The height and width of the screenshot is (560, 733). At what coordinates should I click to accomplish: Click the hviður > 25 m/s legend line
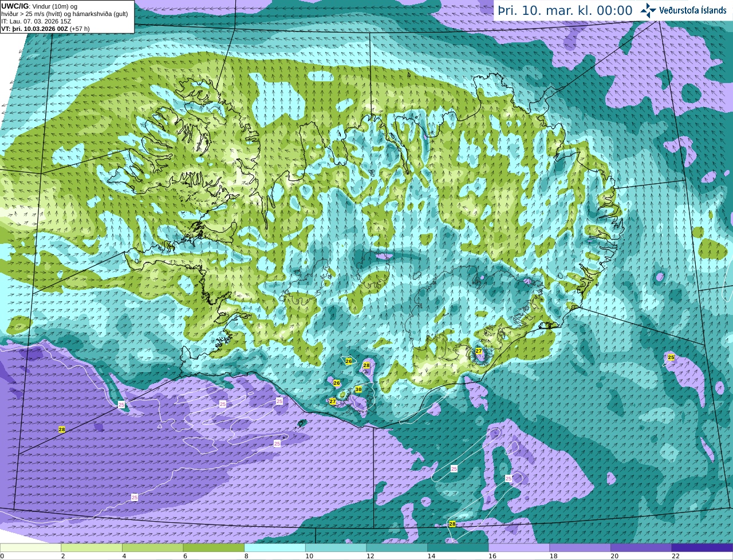(65, 13)
